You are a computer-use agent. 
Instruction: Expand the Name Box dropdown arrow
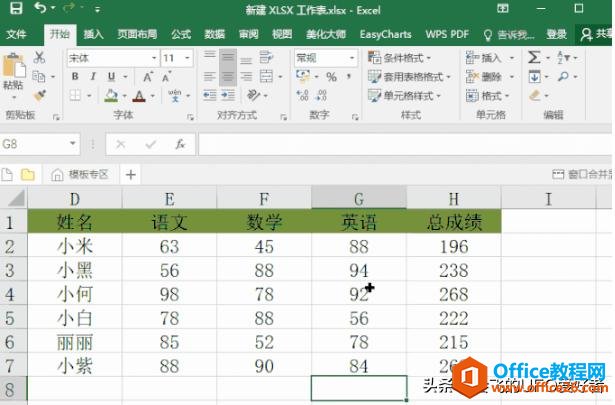(x=73, y=143)
